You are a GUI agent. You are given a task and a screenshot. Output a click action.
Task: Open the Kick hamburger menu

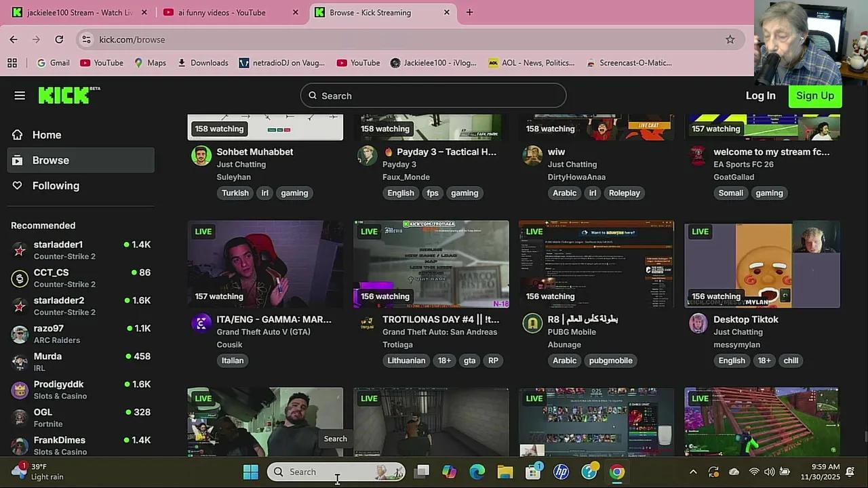click(20, 96)
